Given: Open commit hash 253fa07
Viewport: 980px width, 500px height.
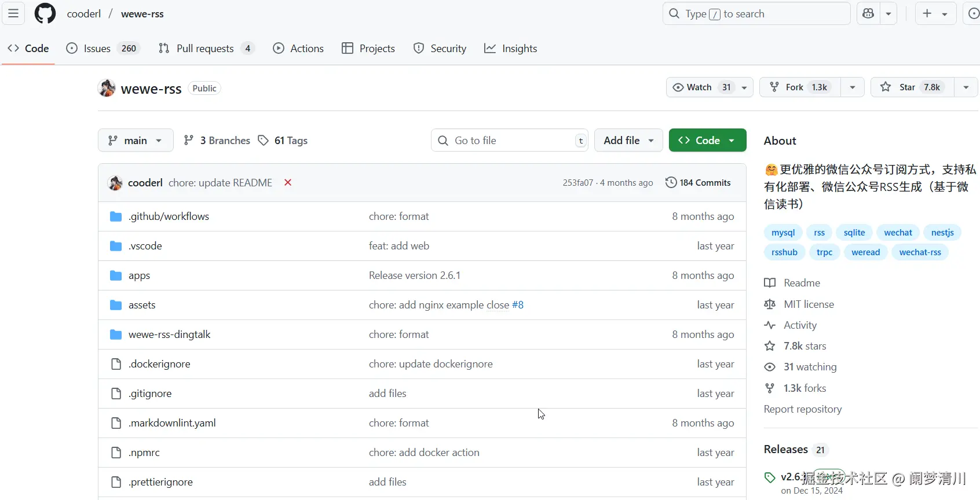Looking at the screenshot, I should tap(578, 183).
